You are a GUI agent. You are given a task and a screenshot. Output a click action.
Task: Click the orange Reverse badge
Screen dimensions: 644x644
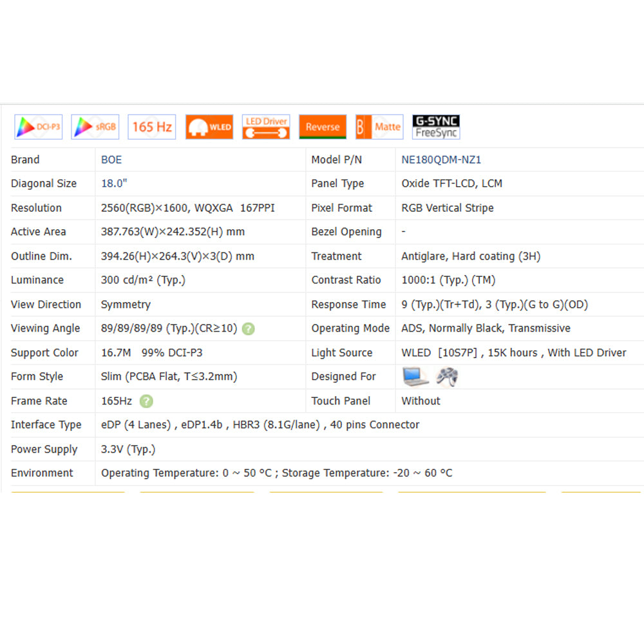pos(323,127)
